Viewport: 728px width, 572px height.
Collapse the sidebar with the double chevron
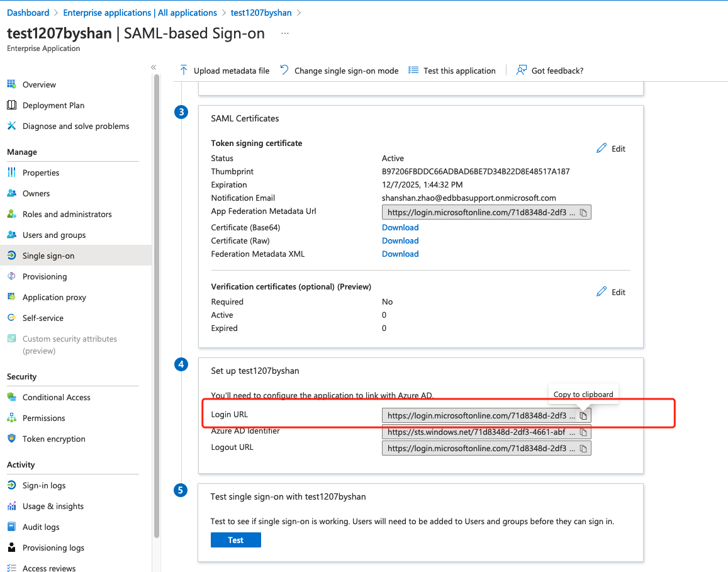[x=154, y=67]
